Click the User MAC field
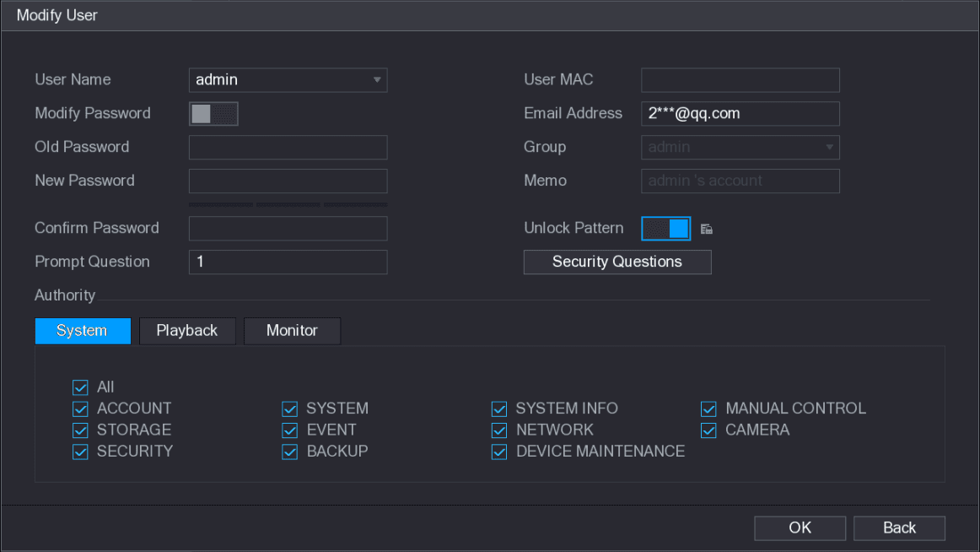Image resolution: width=980 pixels, height=552 pixels. coord(740,80)
